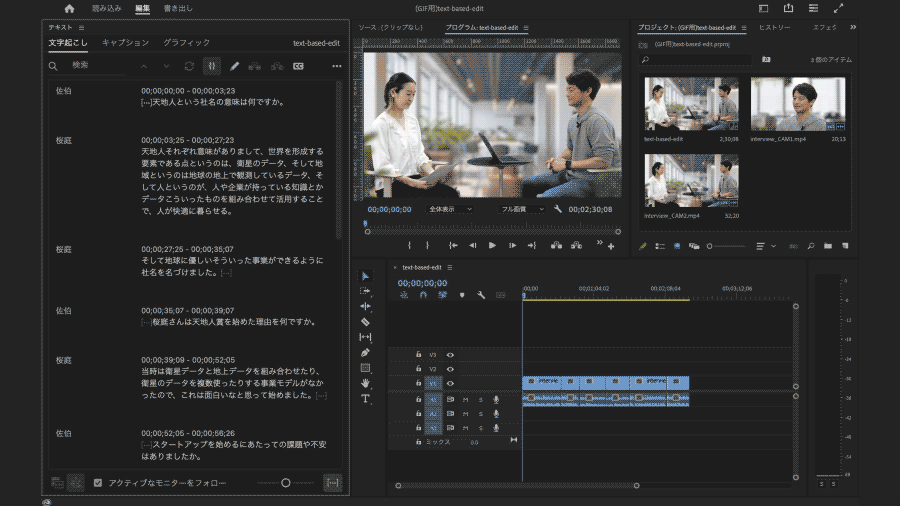Mute track A1 with M button
The height and width of the screenshot is (506, 900).
465,400
